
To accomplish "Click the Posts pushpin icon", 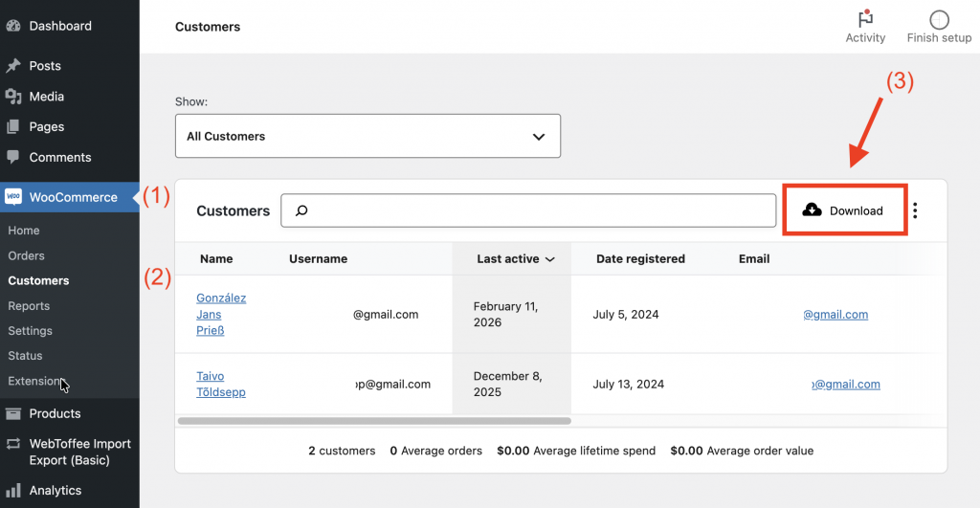I will pos(13,66).
